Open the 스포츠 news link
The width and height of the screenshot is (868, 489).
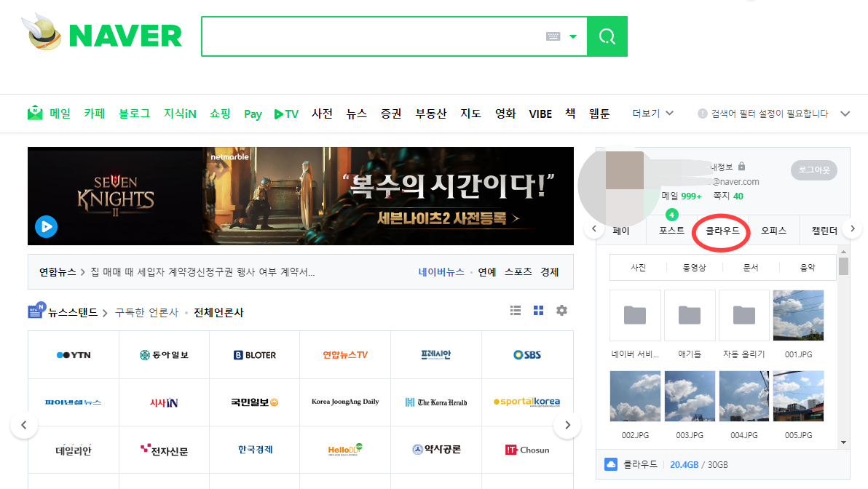518,272
